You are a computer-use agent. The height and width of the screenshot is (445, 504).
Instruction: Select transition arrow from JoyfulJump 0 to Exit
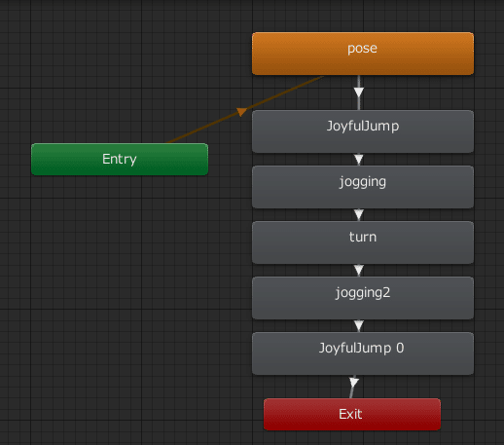point(354,383)
